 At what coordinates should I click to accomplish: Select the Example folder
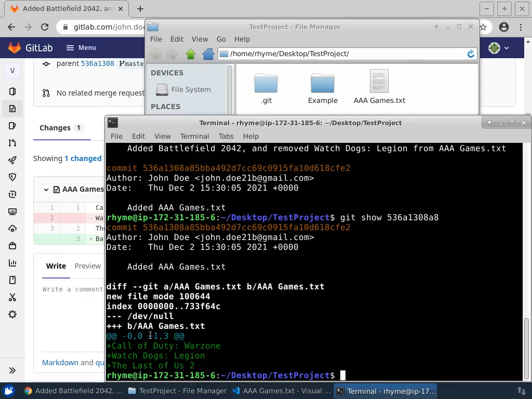pyautogui.click(x=323, y=88)
